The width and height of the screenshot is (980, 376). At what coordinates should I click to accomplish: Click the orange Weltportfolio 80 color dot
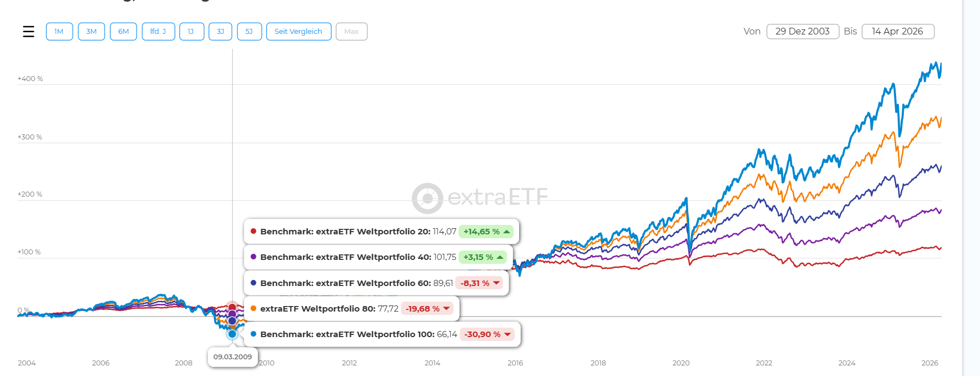coord(253,309)
